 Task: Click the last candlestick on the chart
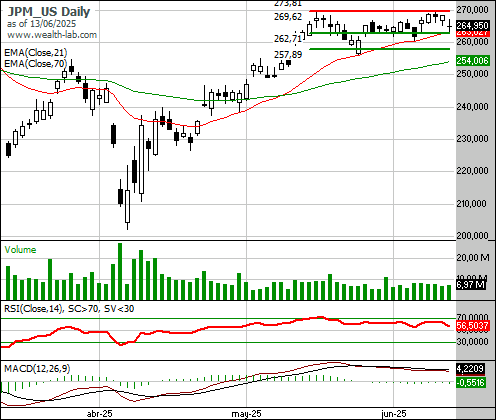450,26
